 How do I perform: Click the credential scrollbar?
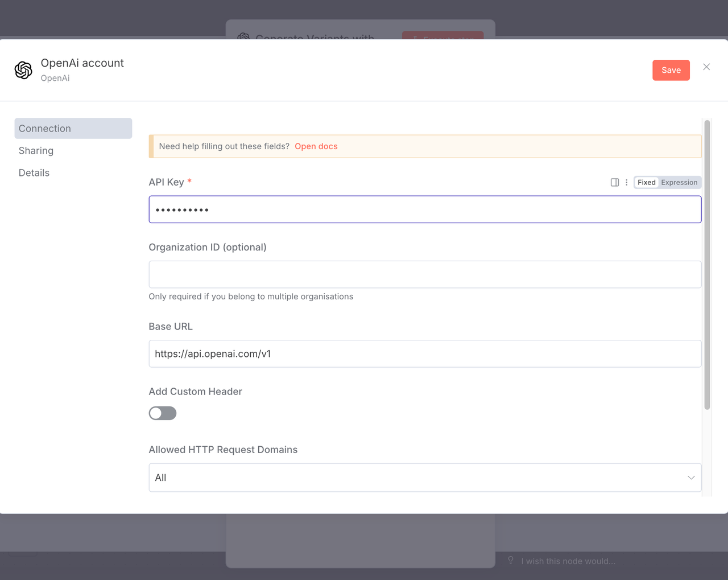pos(707,265)
